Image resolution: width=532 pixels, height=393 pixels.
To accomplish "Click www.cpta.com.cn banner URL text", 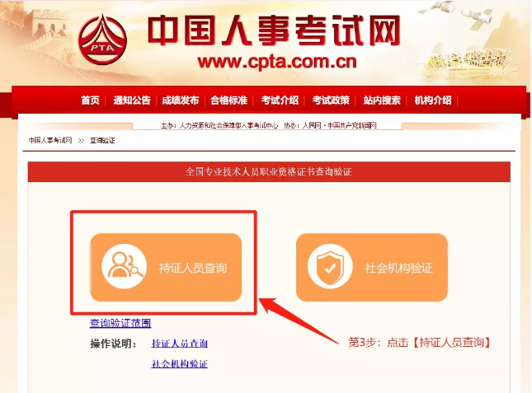I will [277, 62].
